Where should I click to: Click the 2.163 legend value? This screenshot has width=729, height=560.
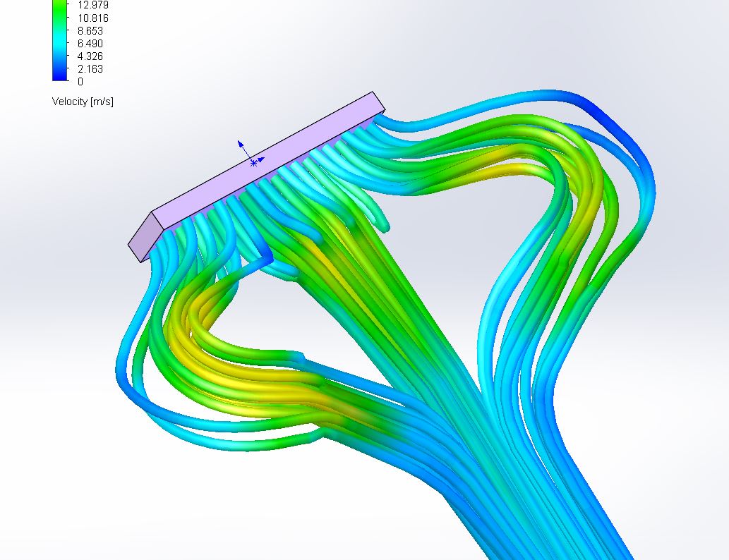(90, 68)
